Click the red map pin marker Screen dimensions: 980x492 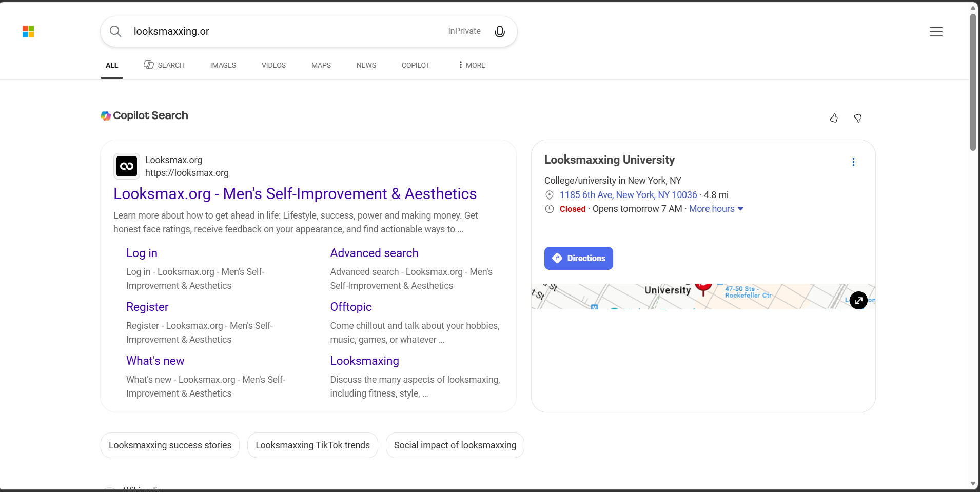tap(703, 289)
